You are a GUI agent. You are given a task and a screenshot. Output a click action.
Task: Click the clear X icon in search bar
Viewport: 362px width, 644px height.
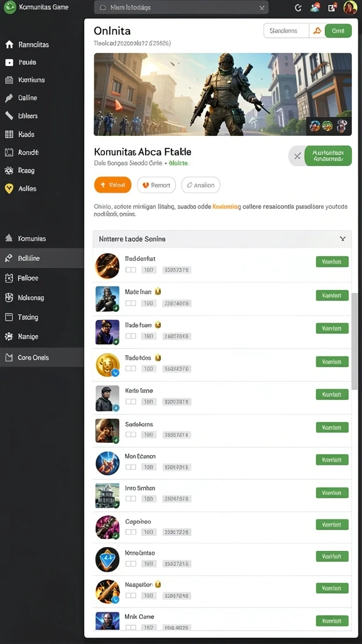click(x=262, y=8)
